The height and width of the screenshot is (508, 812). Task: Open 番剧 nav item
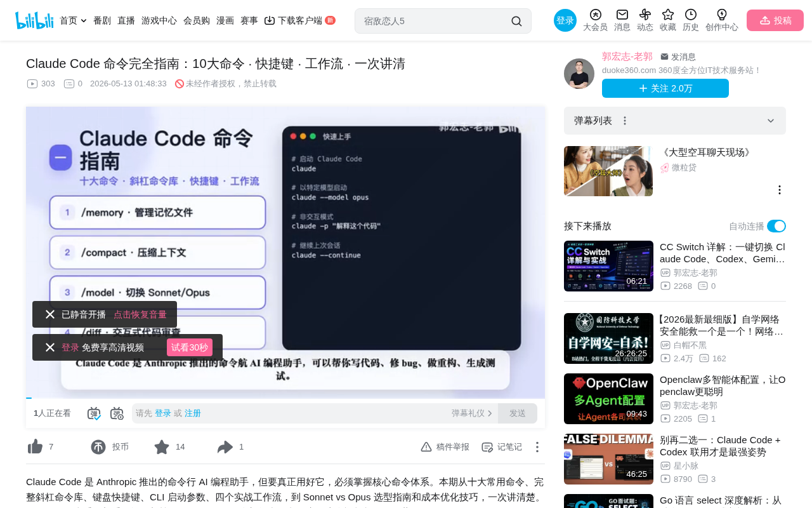coord(102,20)
